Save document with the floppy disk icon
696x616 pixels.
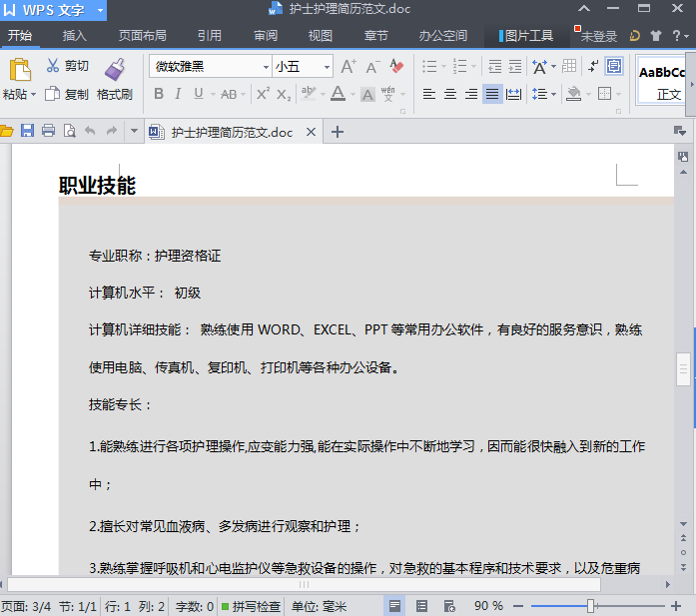click(x=27, y=131)
